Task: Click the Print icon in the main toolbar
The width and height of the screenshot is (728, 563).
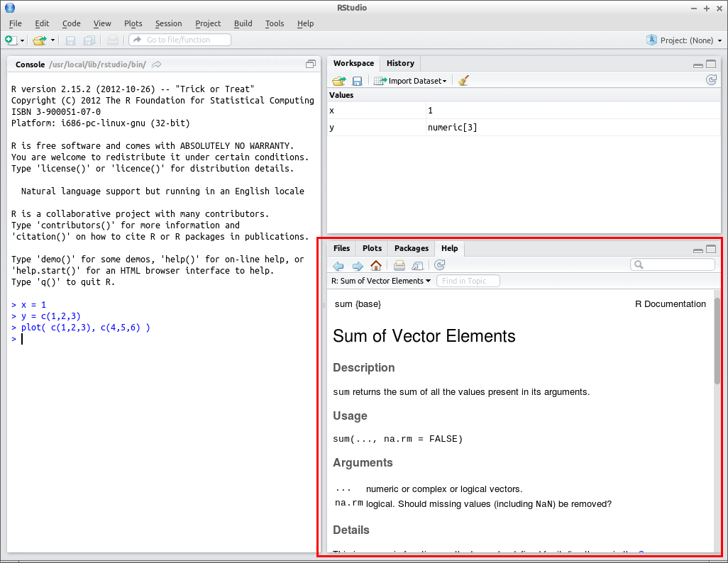Action: coord(112,40)
